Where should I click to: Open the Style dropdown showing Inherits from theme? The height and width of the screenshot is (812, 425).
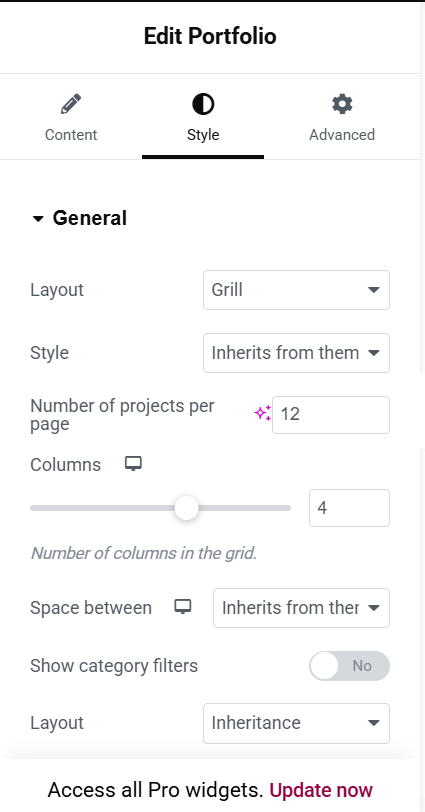[x=296, y=353]
